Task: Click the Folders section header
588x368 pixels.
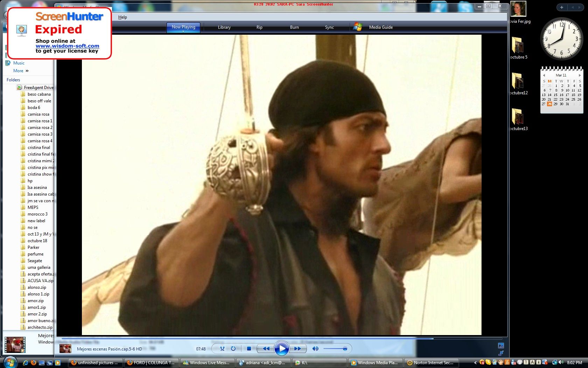Action: point(13,80)
